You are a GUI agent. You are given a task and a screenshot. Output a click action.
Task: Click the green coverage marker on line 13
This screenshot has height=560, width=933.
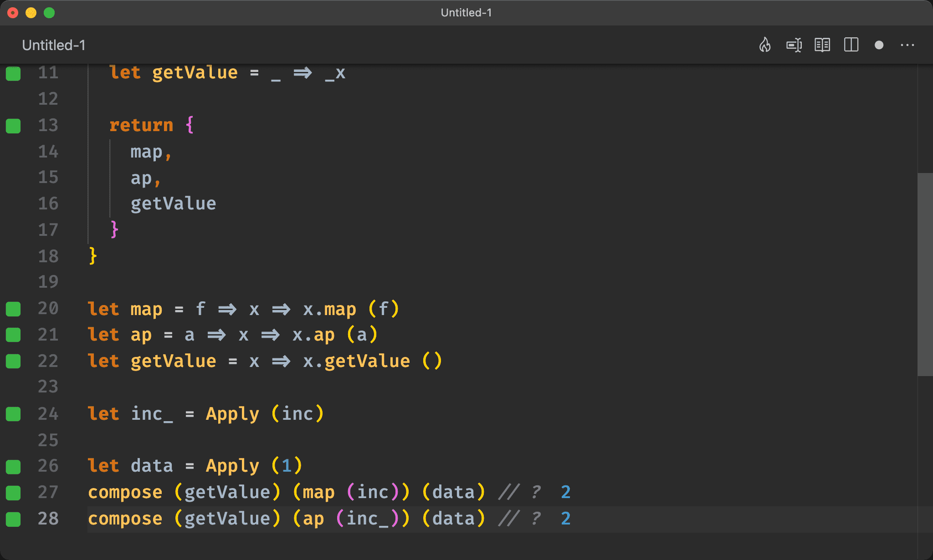[x=13, y=126]
